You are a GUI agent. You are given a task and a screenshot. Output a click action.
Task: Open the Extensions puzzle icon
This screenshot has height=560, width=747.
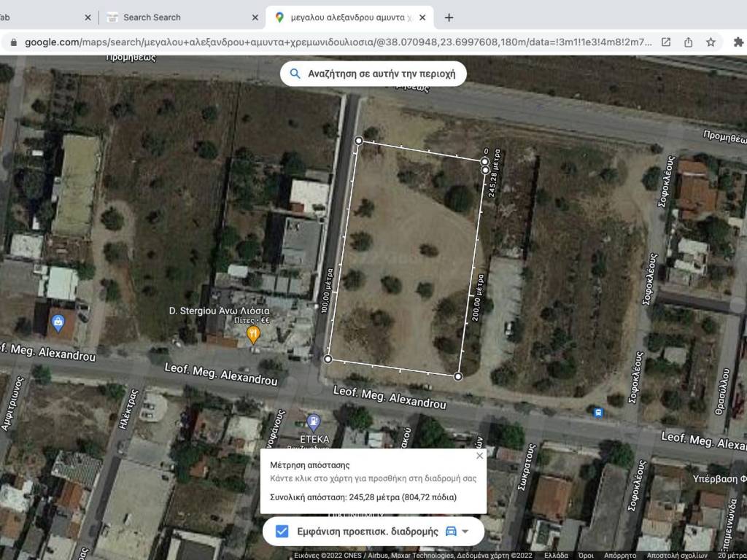click(738, 42)
